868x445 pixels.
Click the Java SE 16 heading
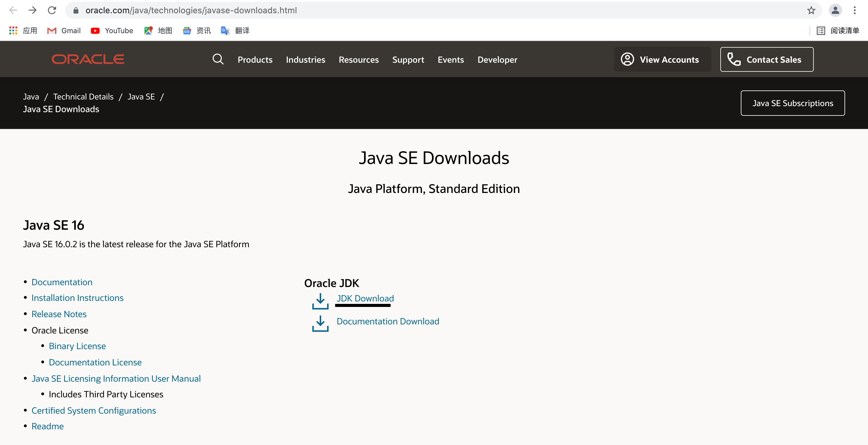(54, 225)
